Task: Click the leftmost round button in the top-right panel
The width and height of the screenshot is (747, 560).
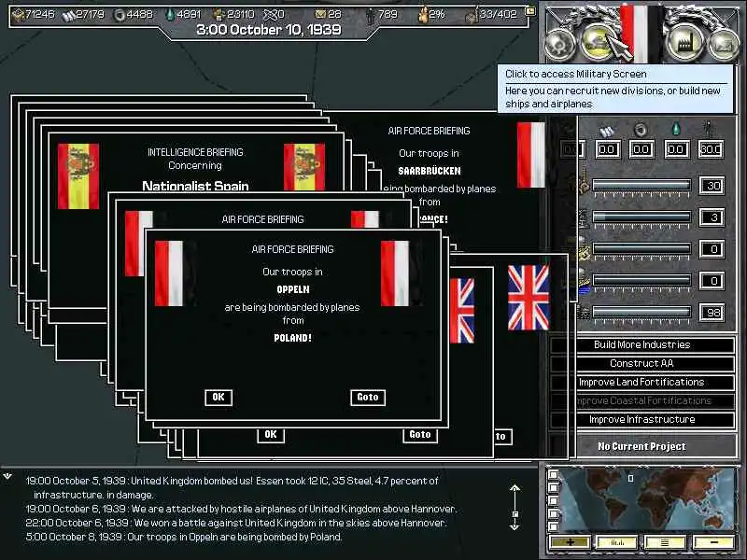Action: point(561,45)
